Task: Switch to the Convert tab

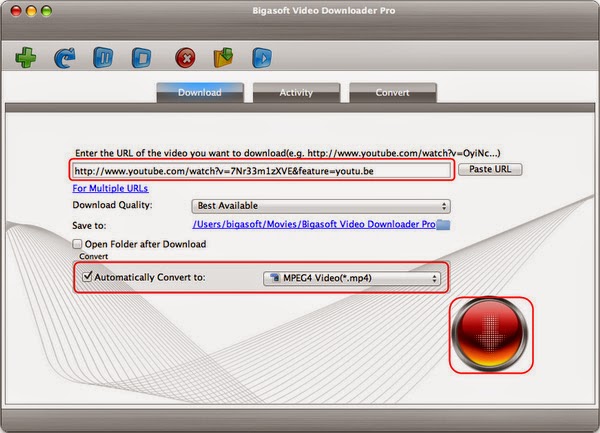Action: (393, 93)
